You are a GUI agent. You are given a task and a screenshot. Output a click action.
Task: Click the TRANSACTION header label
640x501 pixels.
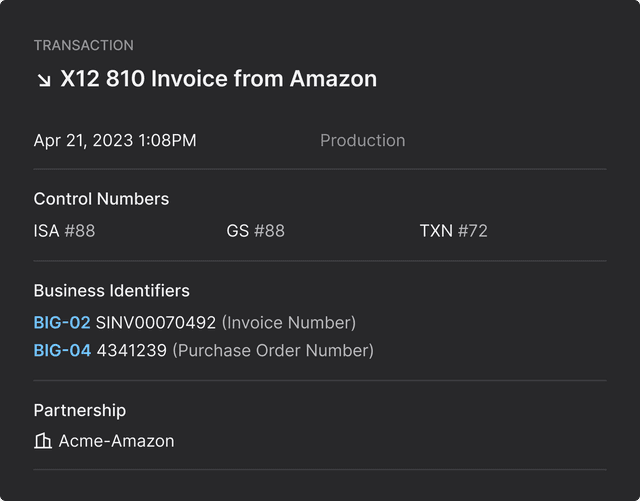pos(83,45)
